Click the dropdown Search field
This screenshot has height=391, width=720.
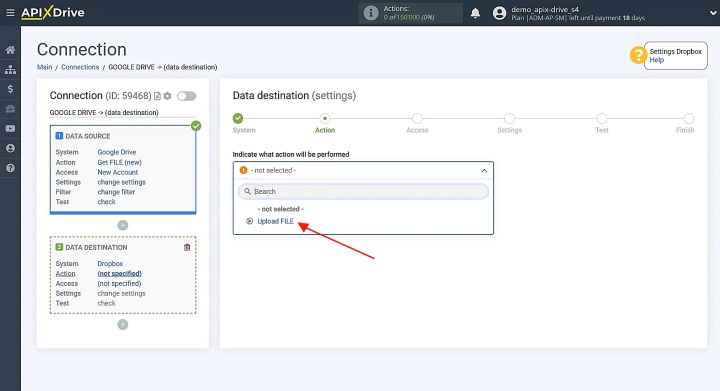(x=363, y=192)
